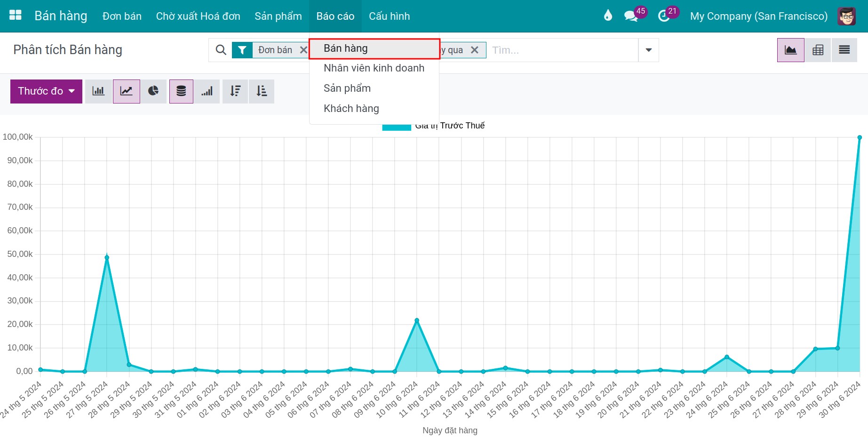Switch to list view
The image size is (868, 438).
click(844, 50)
